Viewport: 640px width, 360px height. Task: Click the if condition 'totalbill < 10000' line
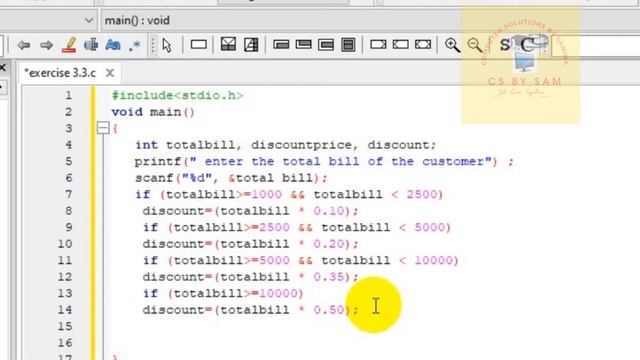[301, 260]
